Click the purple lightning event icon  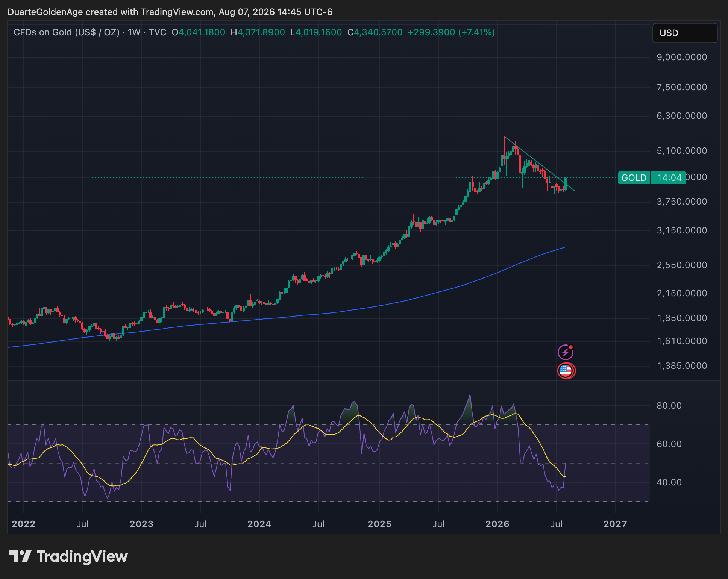(565, 352)
